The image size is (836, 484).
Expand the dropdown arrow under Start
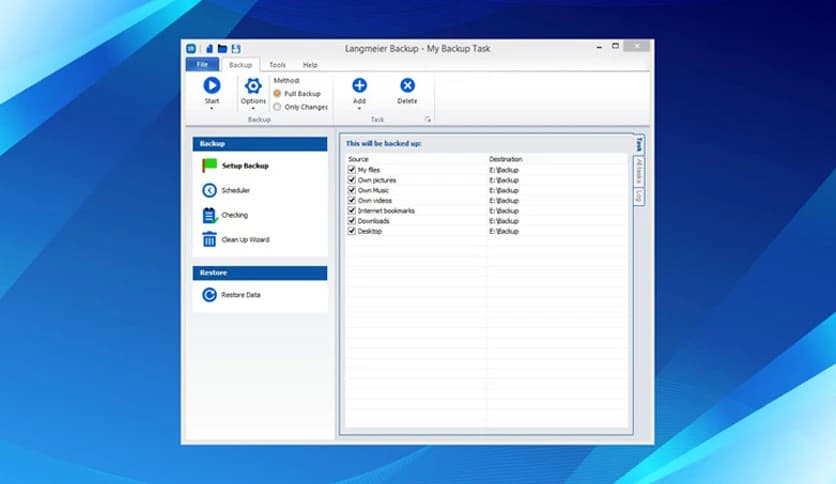211,108
